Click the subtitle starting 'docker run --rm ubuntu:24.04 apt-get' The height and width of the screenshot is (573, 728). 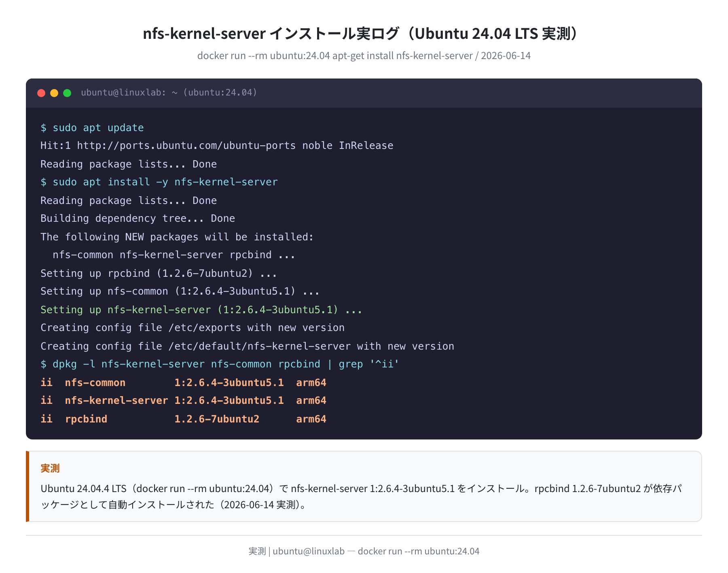coord(364,56)
